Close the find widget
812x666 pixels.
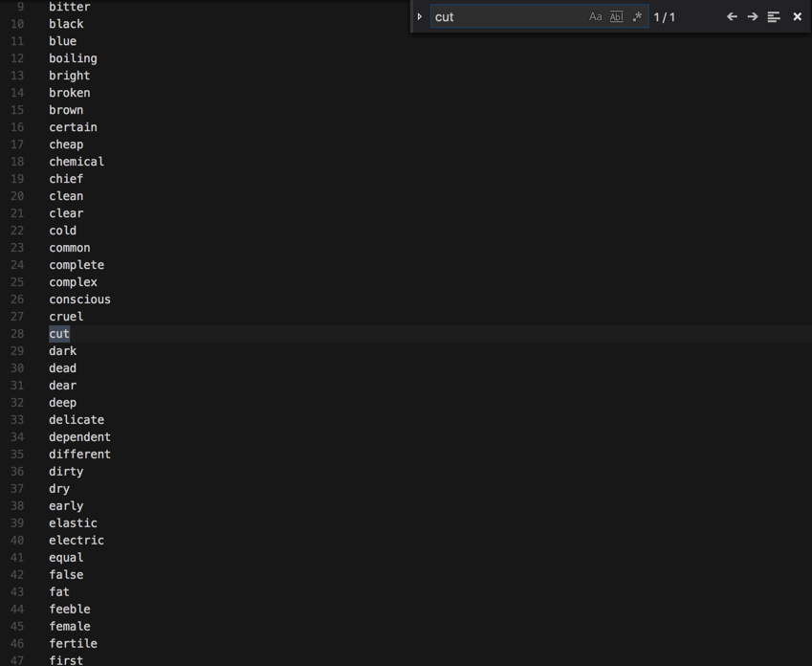798,16
